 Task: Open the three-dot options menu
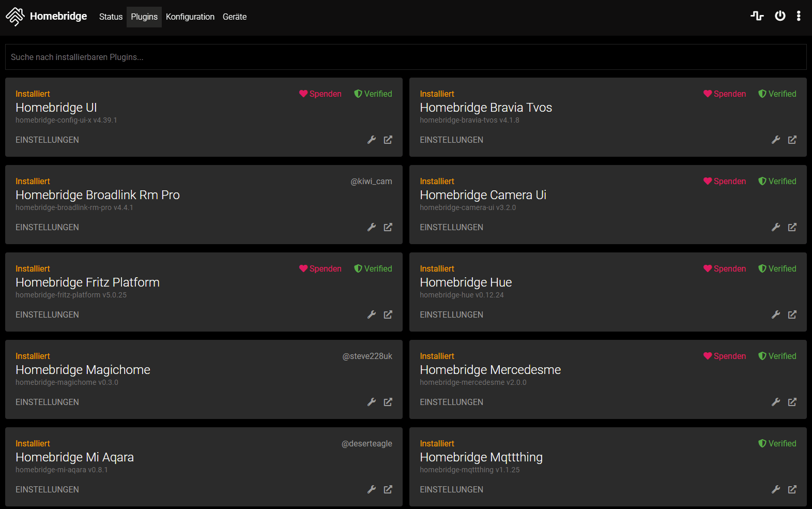(799, 16)
